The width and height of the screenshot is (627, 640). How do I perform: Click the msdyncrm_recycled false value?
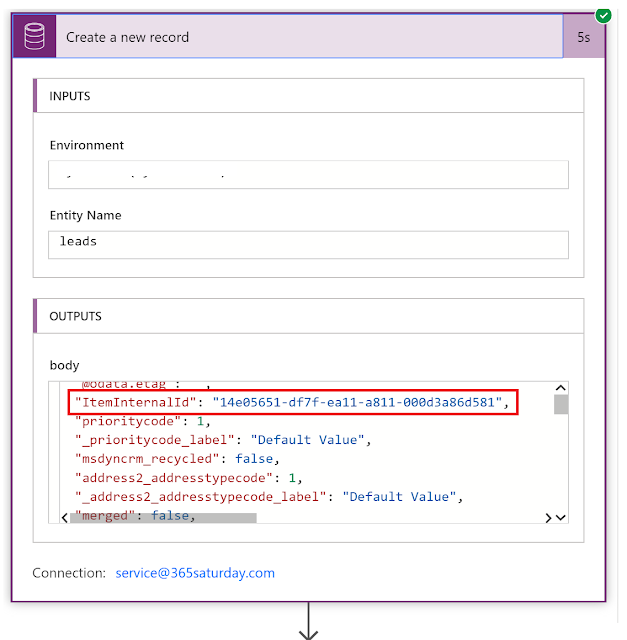tap(254, 459)
